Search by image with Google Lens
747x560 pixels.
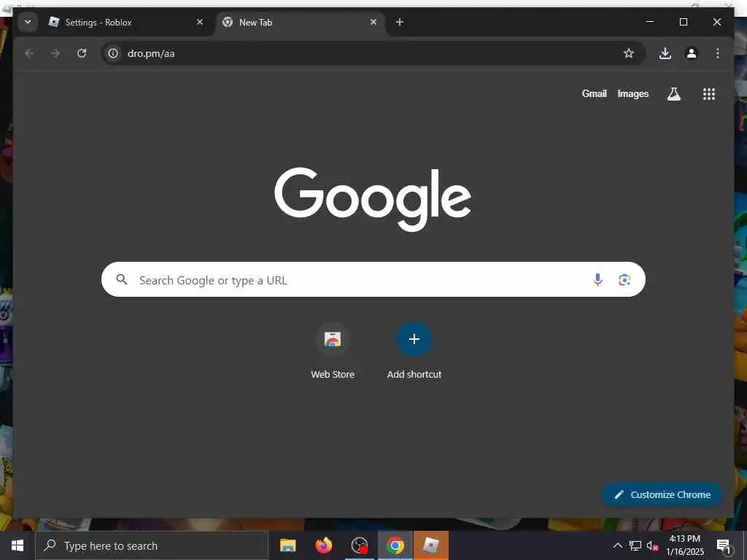(624, 279)
